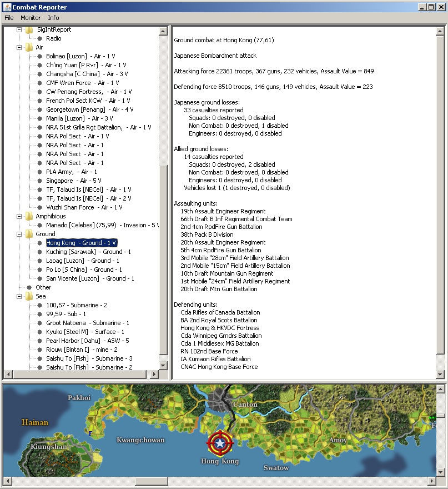Select 99,59 - Sub - 1 report
Viewport: 448px width, 489px height.
(66, 314)
